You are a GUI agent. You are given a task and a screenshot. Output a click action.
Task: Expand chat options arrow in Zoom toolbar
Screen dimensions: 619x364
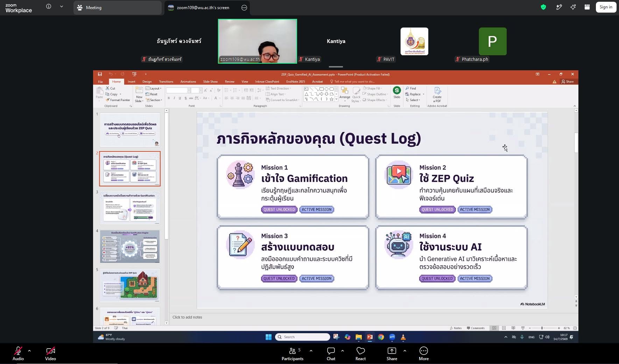pyautogui.click(x=343, y=350)
